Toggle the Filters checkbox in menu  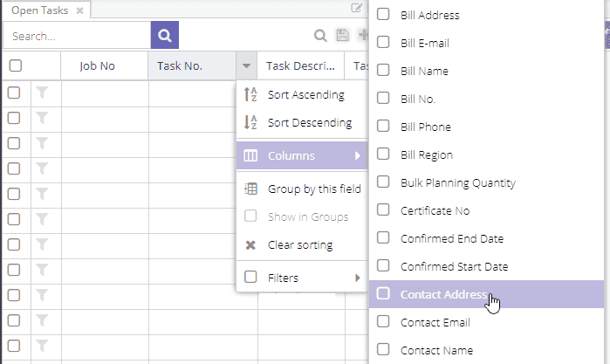tap(250, 278)
